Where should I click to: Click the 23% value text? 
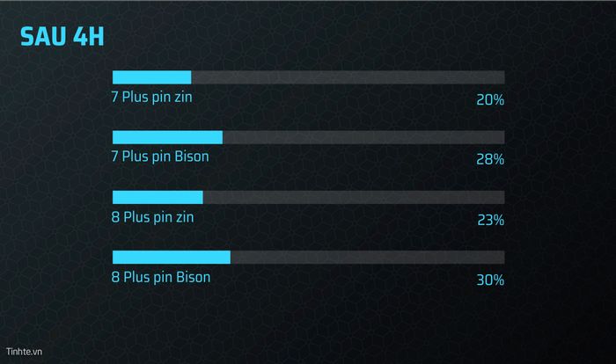pos(491,220)
